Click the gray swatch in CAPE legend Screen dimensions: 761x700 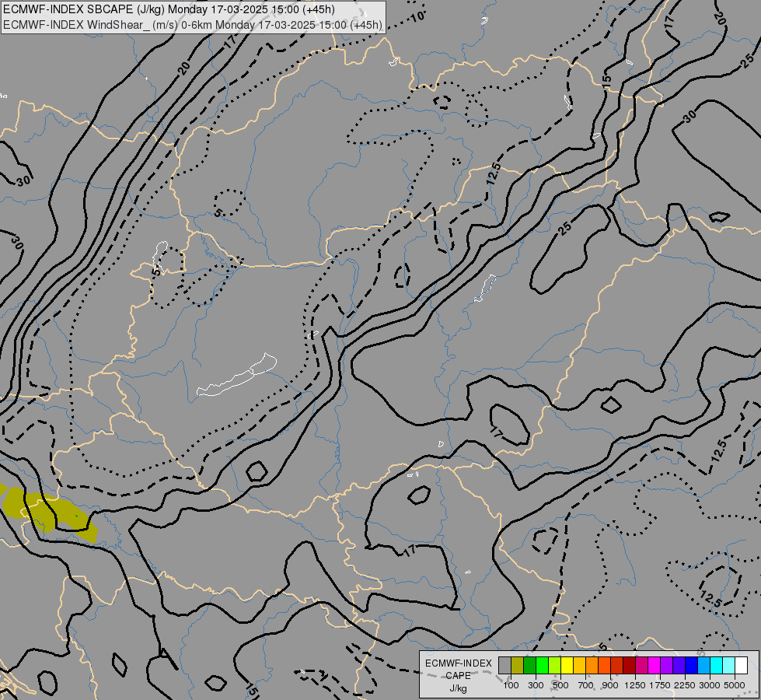(x=504, y=666)
